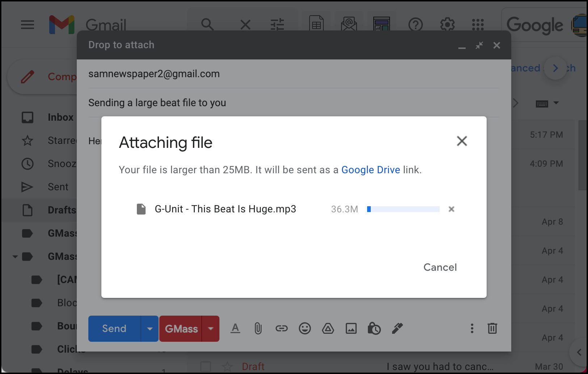Screen dimensions: 588x374
Task: Open the insert emoji icon
Action: point(305,329)
